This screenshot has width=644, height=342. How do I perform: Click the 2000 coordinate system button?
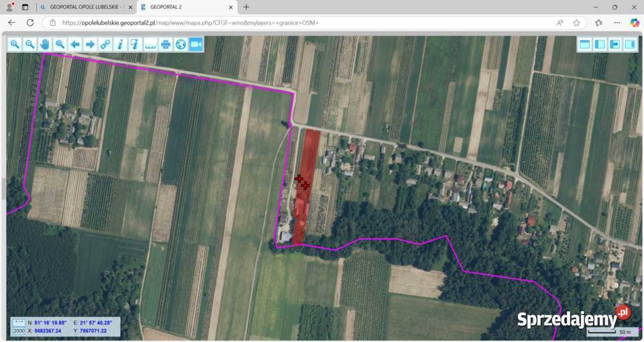(x=19, y=331)
